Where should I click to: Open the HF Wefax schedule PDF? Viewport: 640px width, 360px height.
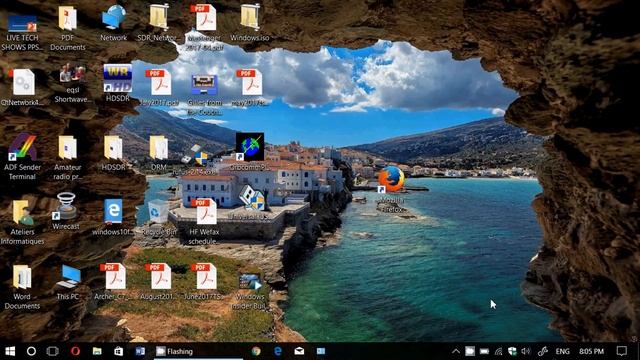click(x=204, y=222)
